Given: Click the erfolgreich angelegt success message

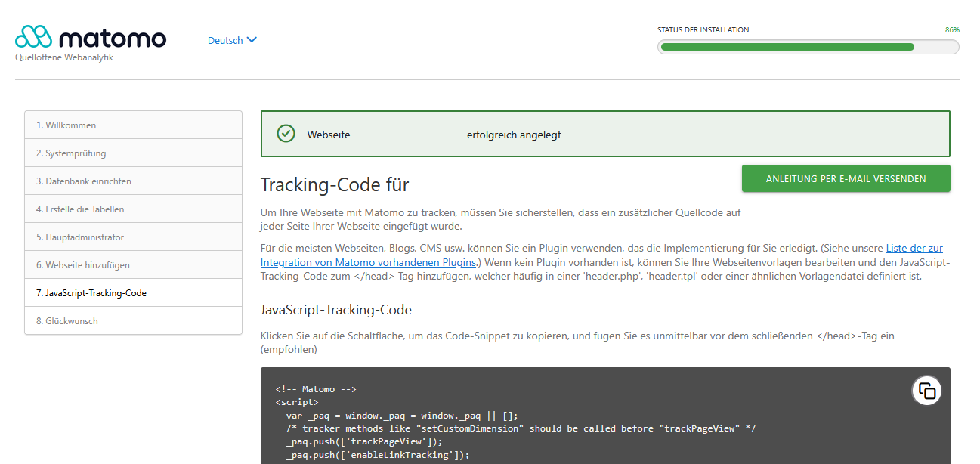Looking at the screenshot, I should click(514, 135).
